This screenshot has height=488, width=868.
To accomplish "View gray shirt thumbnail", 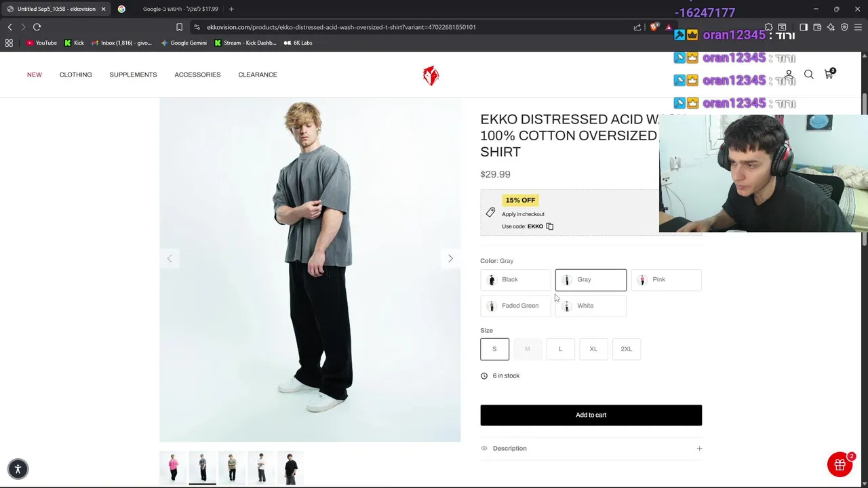I will [202, 468].
